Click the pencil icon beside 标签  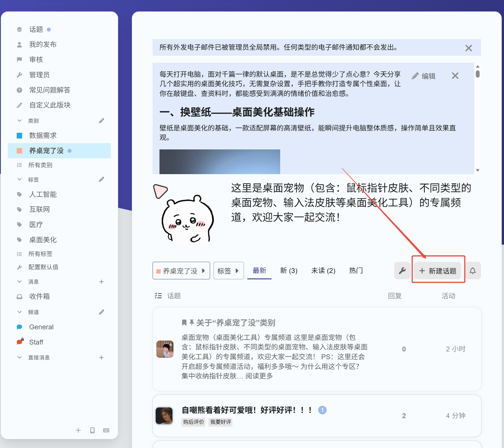pyautogui.click(x=101, y=180)
